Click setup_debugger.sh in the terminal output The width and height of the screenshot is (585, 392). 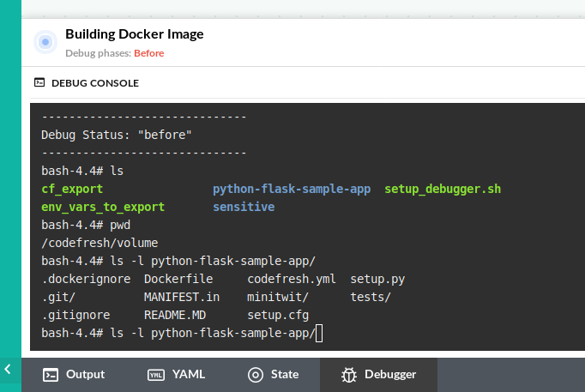click(x=442, y=189)
